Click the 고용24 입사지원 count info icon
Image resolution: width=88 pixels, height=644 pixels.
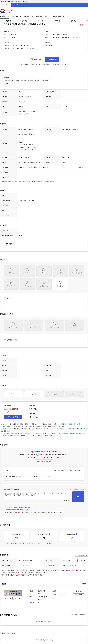pyautogui.click(x=76, y=534)
